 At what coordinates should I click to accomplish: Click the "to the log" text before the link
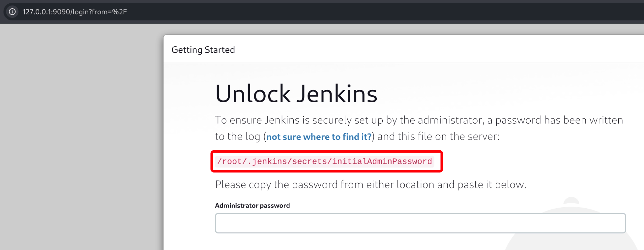[237, 137]
